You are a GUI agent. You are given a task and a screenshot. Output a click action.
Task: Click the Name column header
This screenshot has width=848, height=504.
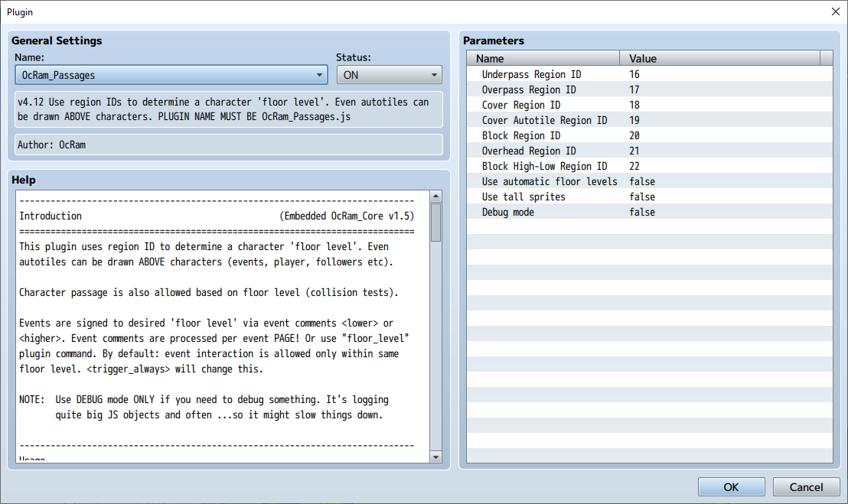(x=543, y=58)
